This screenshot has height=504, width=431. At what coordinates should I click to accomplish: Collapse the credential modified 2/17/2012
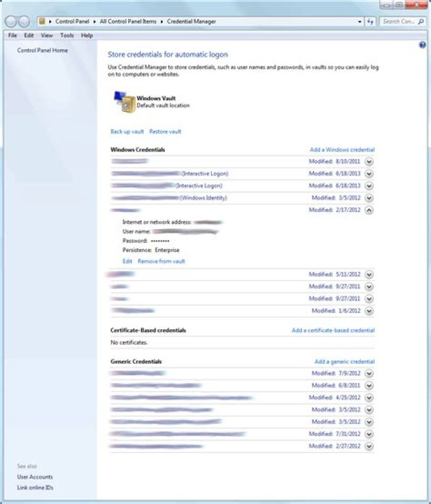369,210
